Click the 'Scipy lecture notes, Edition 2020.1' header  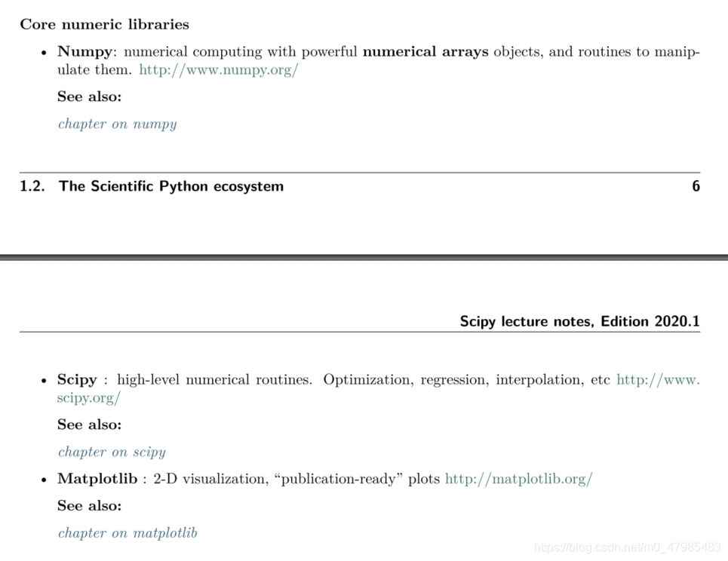[x=579, y=321]
